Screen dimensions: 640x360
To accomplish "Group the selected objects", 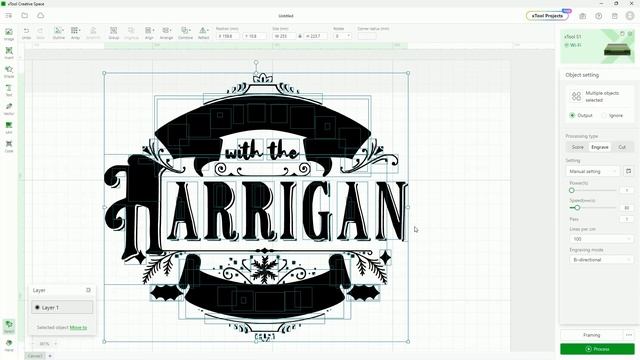I will (x=113, y=33).
